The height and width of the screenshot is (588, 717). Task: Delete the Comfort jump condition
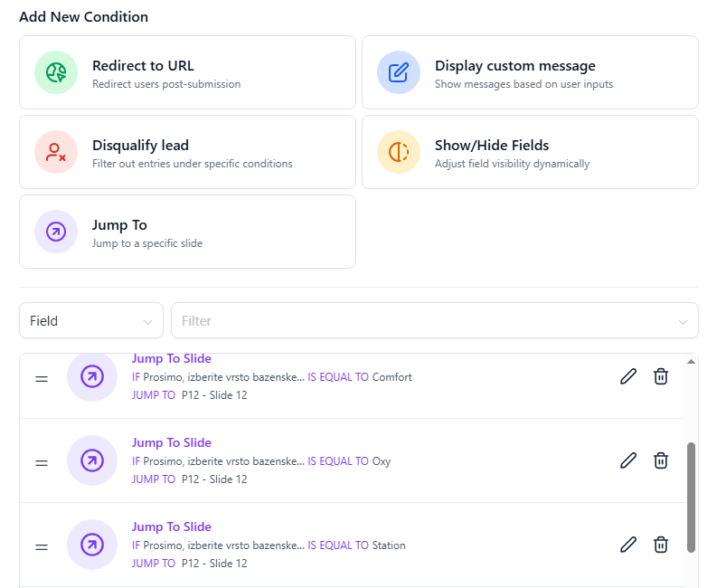661,376
